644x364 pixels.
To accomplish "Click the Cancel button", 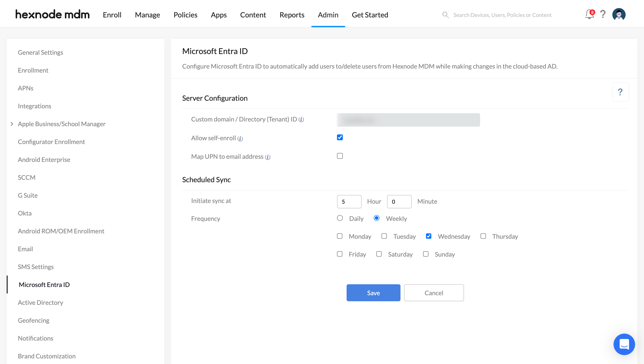I will 434,293.
